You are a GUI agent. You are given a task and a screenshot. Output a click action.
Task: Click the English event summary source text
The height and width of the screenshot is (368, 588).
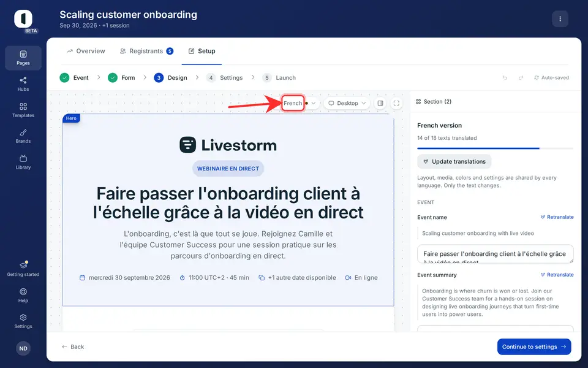491,302
